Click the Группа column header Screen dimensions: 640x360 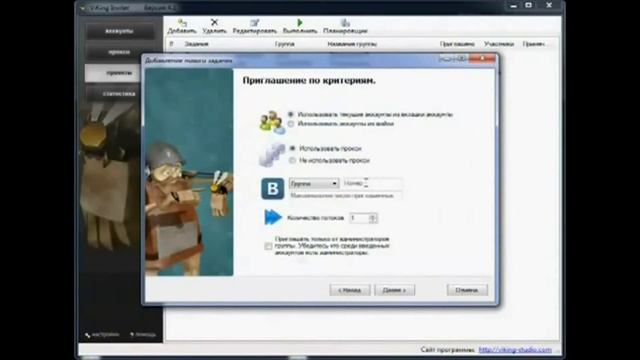pos(284,44)
